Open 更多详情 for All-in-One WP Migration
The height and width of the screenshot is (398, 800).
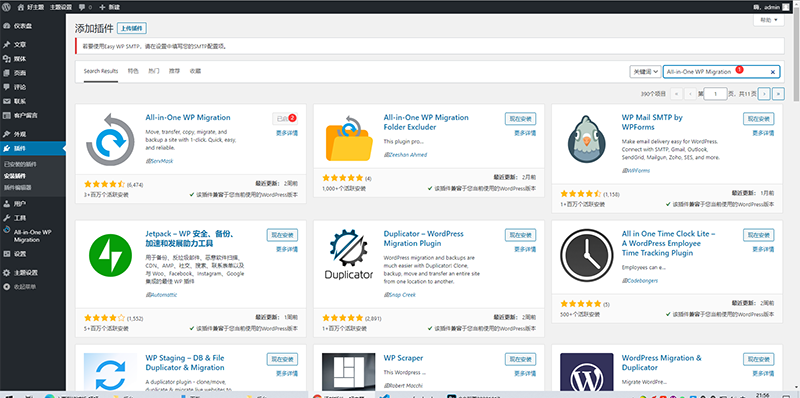point(287,133)
